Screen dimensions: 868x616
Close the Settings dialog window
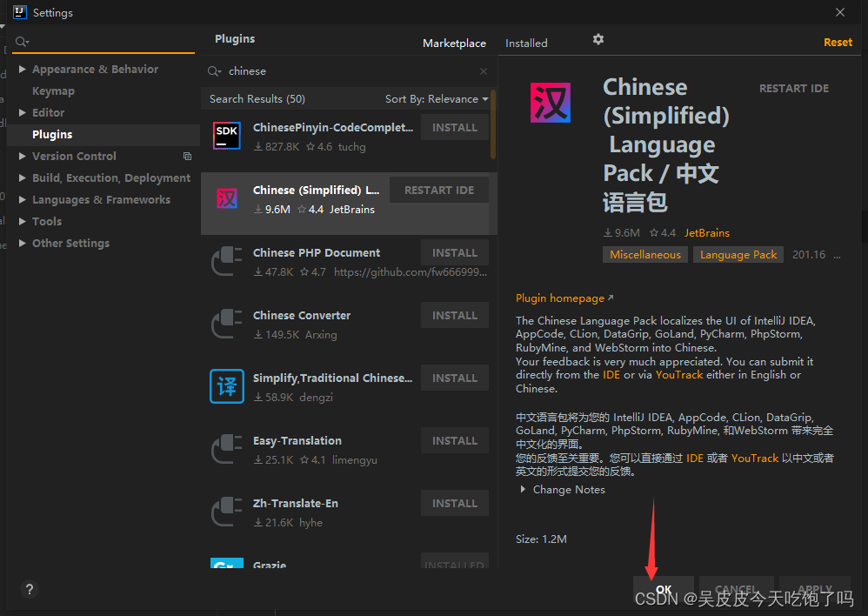[840, 12]
